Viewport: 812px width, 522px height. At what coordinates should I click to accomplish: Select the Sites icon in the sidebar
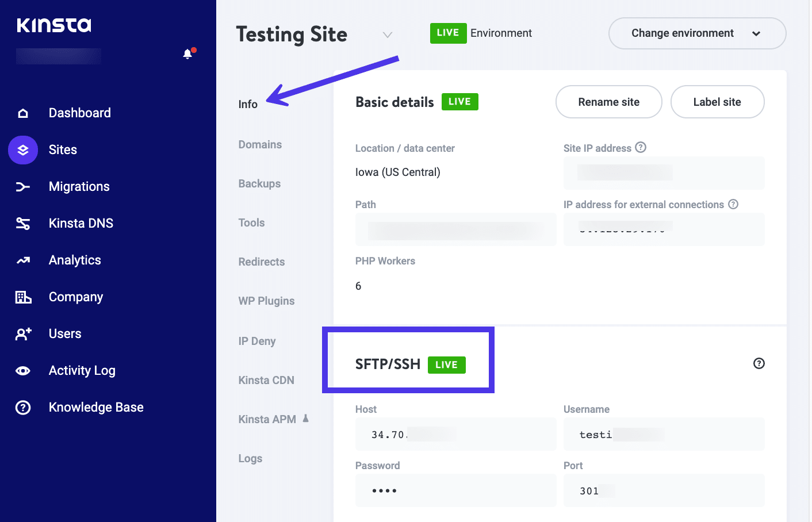click(x=23, y=149)
